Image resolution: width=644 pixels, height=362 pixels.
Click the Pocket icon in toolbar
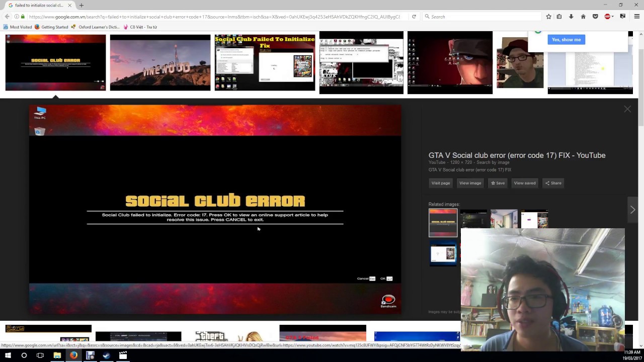[x=595, y=17]
